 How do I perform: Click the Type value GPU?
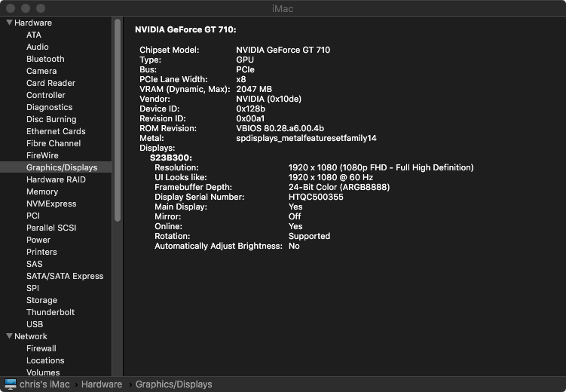[x=245, y=60]
